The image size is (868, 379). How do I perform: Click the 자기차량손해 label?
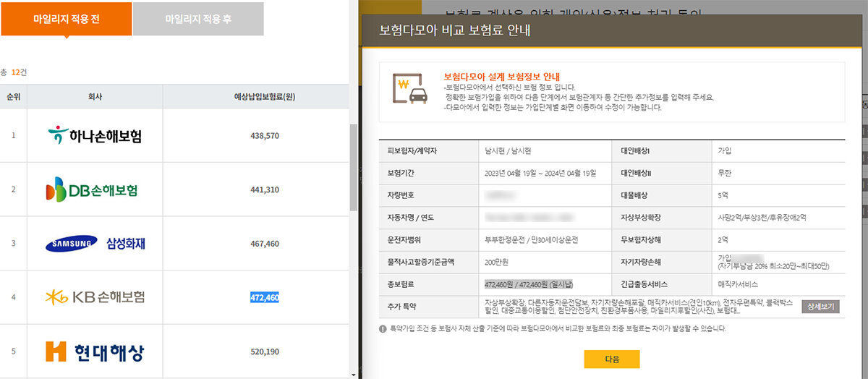click(640, 261)
